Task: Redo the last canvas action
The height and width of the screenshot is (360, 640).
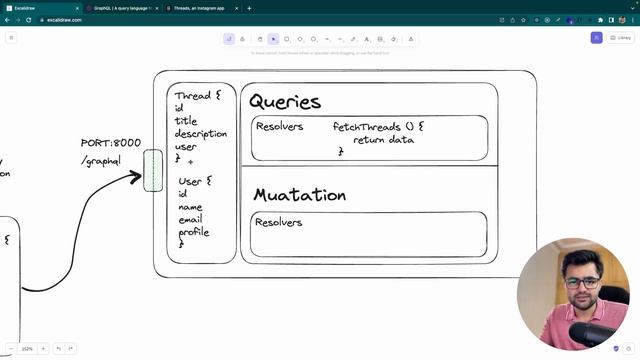Action: click(71, 349)
